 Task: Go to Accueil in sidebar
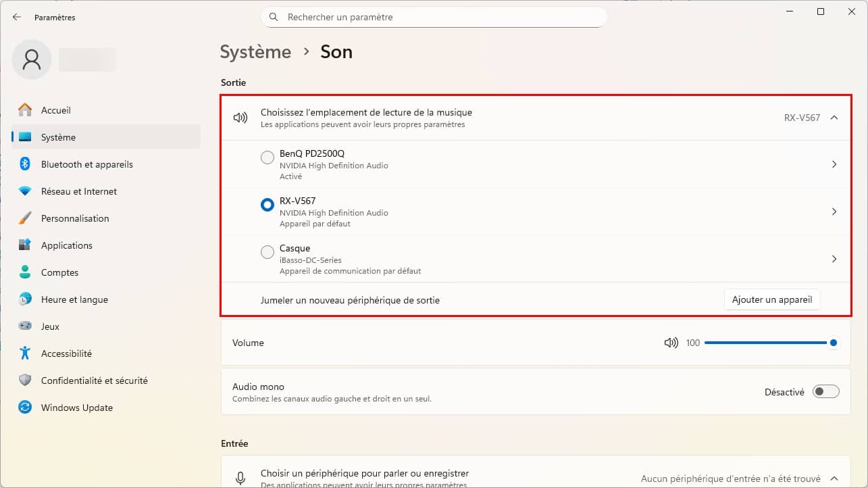click(x=56, y=110)
